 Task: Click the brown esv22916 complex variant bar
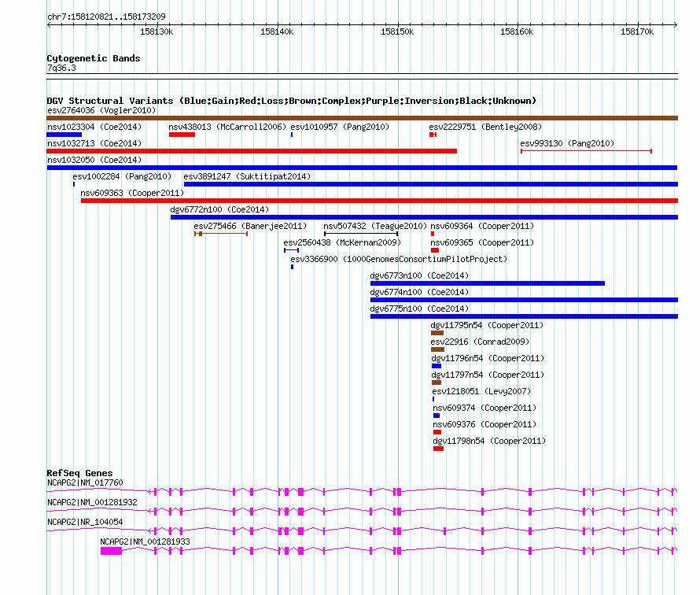pyautogui.click(x=437, y=349)
